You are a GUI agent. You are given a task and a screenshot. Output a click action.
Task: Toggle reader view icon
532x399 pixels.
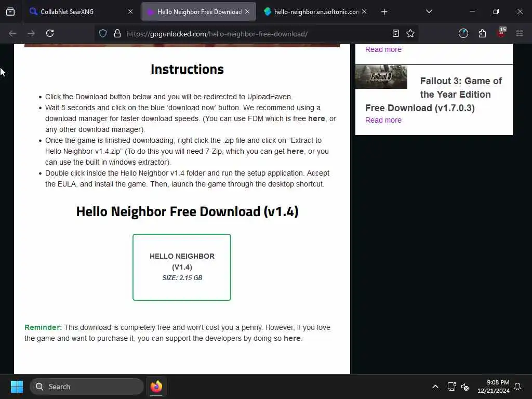pyautogui.click(x=395, y=33)
